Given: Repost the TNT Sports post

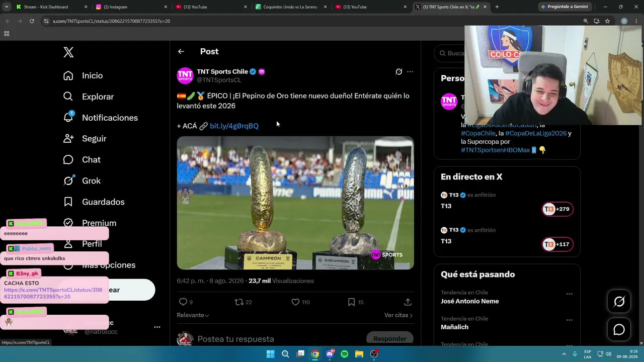Looking at the screenshot, I should point(239,302).
